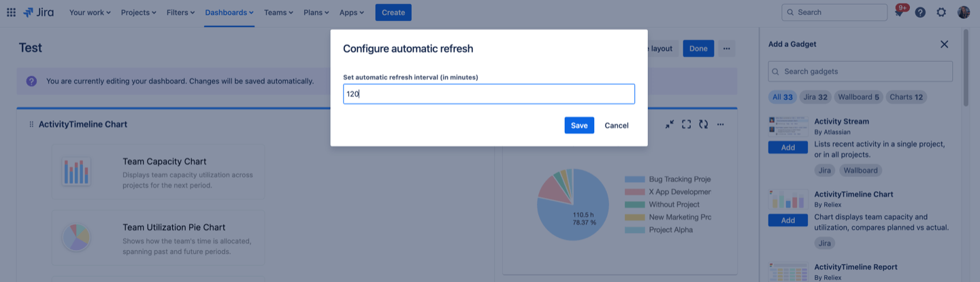Maximize the gadget with the fullscreen icon

point(686,124)
